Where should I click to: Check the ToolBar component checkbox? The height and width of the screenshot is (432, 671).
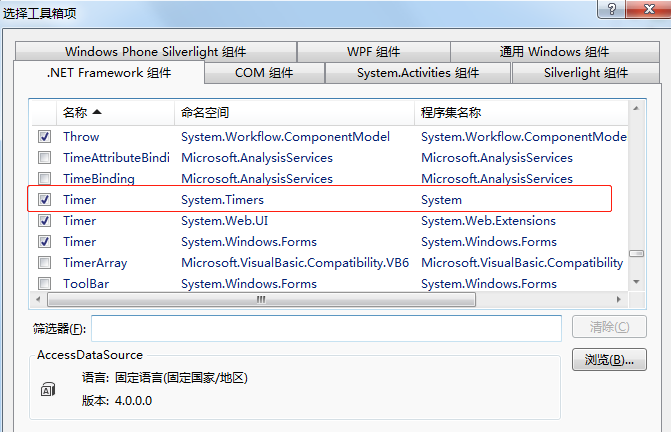(45, 284)
